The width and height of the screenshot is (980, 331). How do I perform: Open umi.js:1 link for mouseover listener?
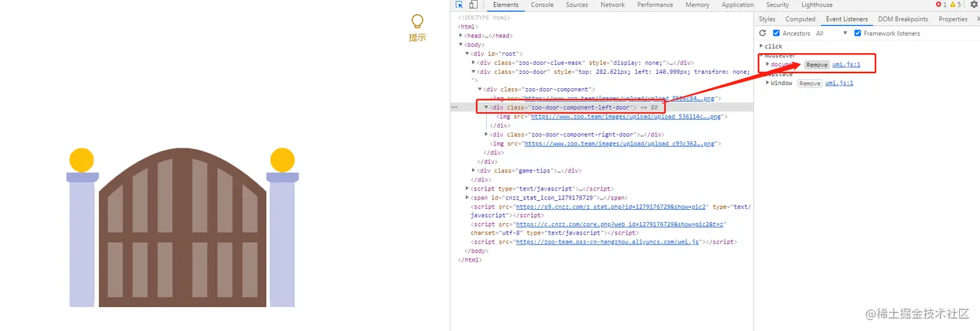tap(846, 65)
